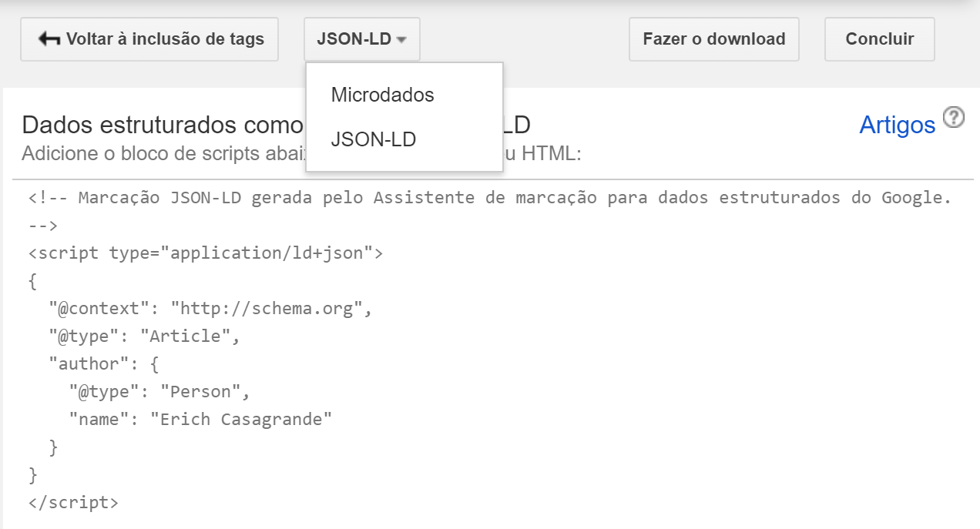Click the question mark help icon next to Artigos

(954, 117)
